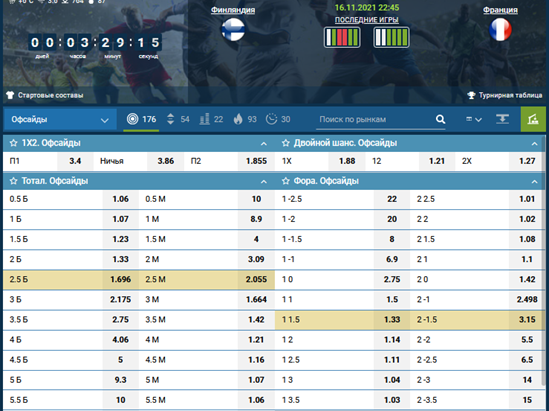Viewport: 549px width, 411px height.
Task: Click the search magnifier icon
Action: 440,119
